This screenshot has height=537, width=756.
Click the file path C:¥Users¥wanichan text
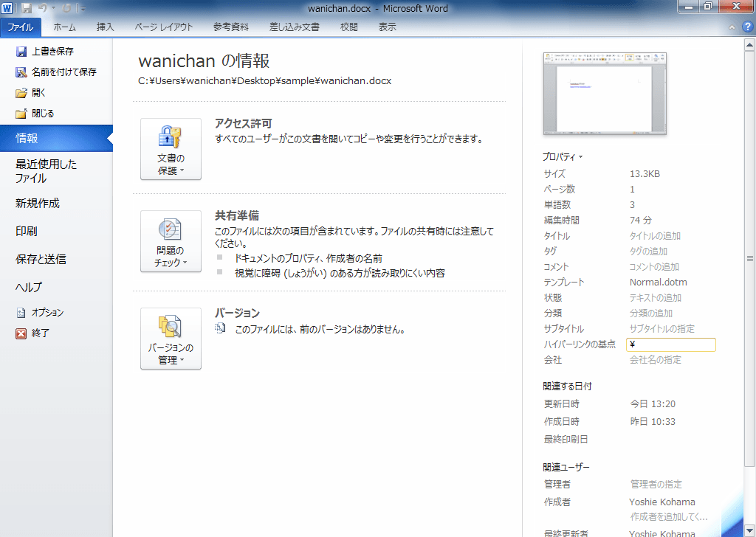pos(265,81)
